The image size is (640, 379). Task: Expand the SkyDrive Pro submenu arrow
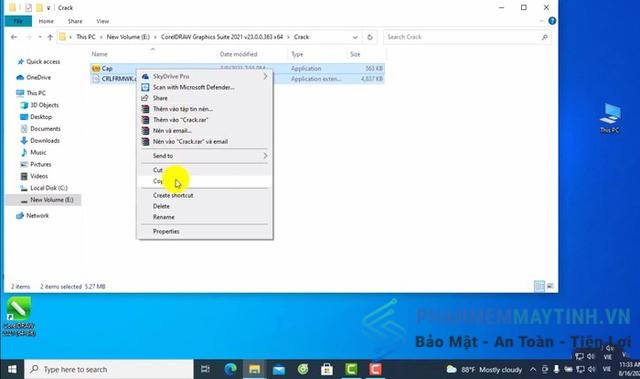pyautogui.click(x=265, y=76)
